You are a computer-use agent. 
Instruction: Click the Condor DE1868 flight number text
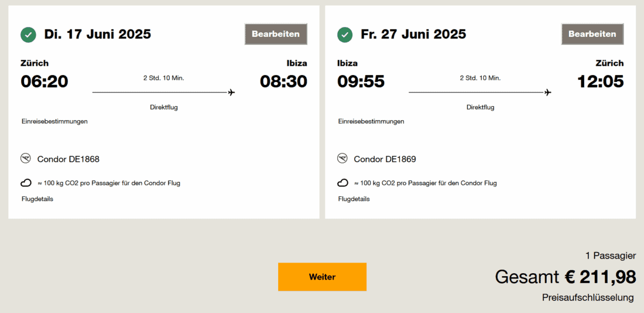(x=68, y=159)
